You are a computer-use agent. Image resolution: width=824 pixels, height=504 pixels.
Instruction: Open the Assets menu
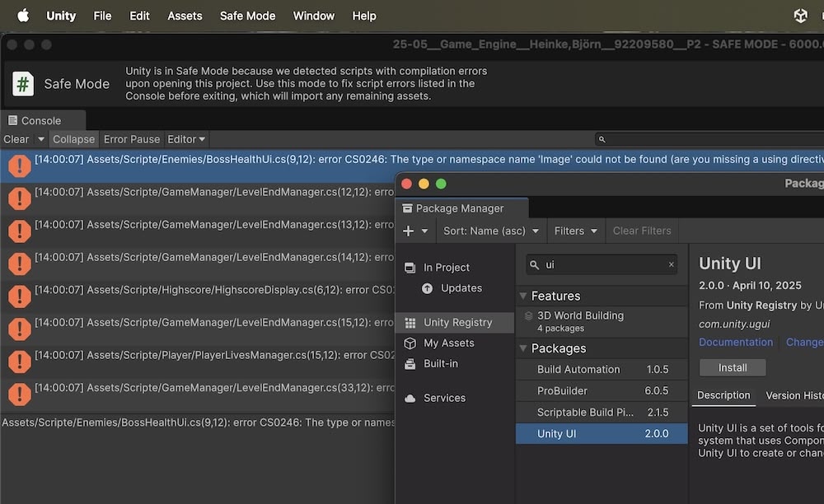click(x=185, y=16)
